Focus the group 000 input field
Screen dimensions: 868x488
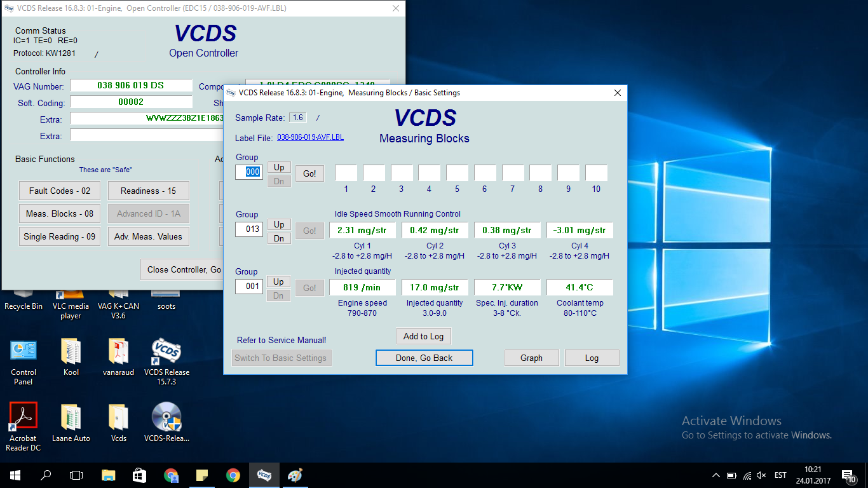(x=249, y=172)
